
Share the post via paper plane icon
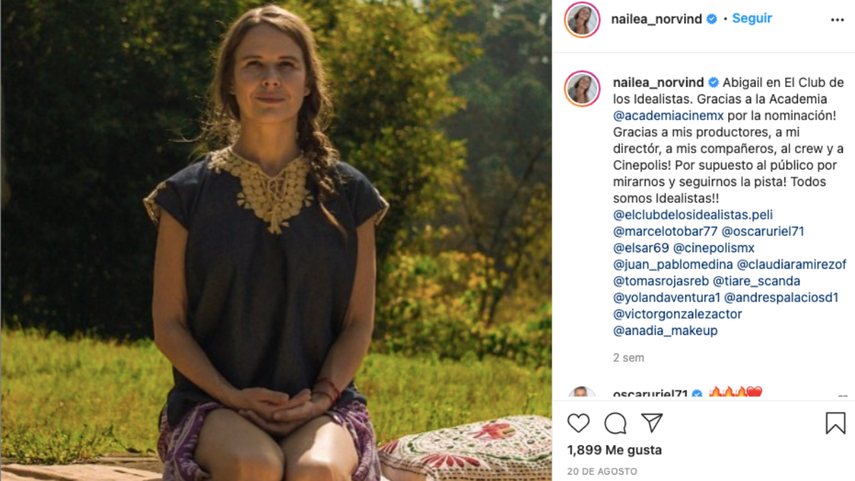click(652, 423)
